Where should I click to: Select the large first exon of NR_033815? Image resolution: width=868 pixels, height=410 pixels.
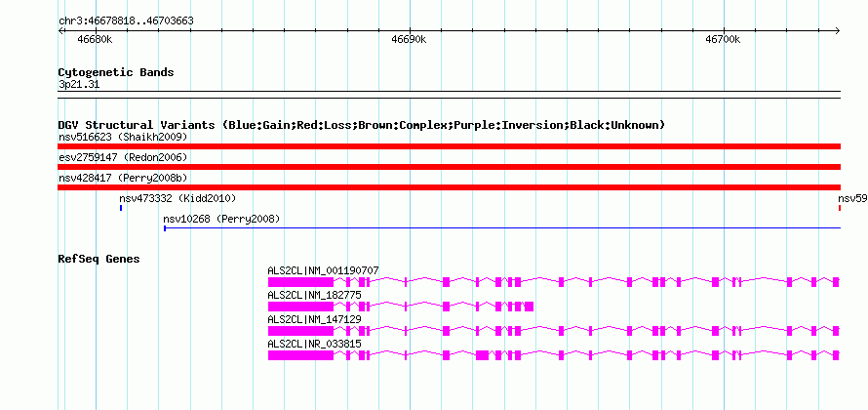pyautogui.click(x=300, y=355)
